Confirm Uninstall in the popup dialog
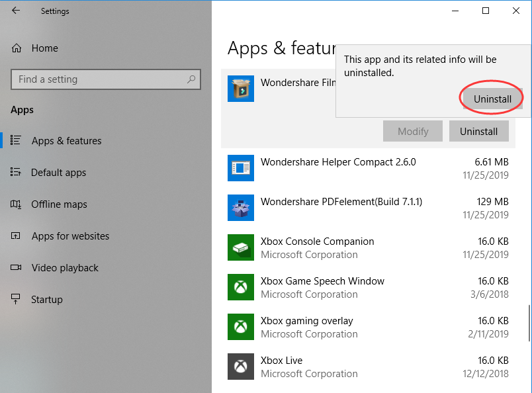The image size is (532, 393). 492,99
